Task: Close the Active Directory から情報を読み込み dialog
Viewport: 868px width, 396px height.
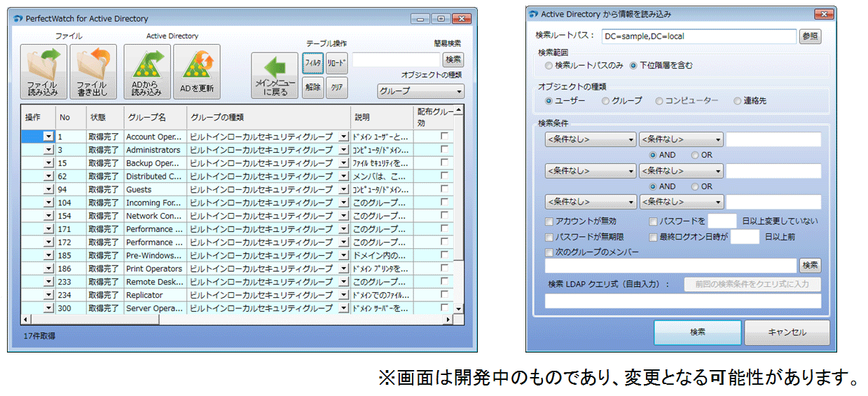Action: coord(825,13)
